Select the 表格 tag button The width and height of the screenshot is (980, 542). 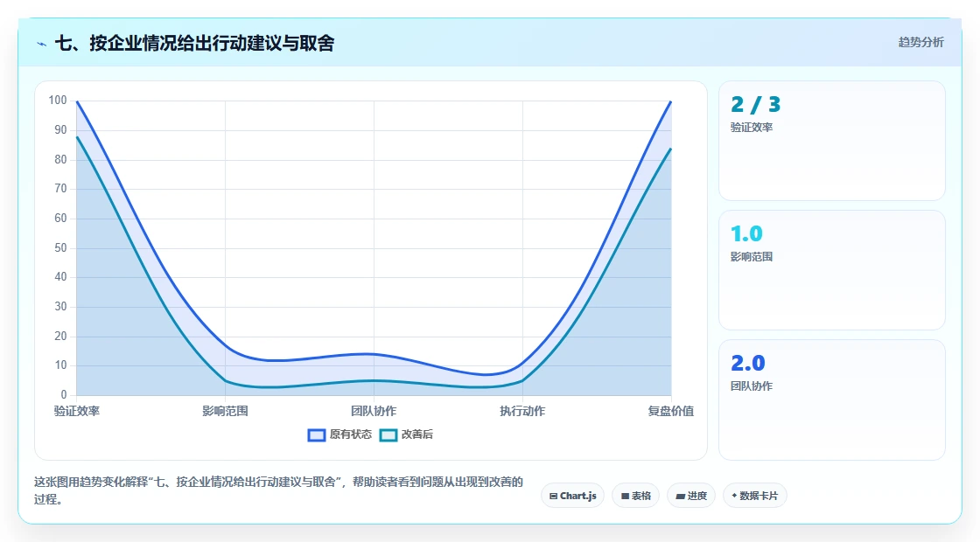point(635,496)
